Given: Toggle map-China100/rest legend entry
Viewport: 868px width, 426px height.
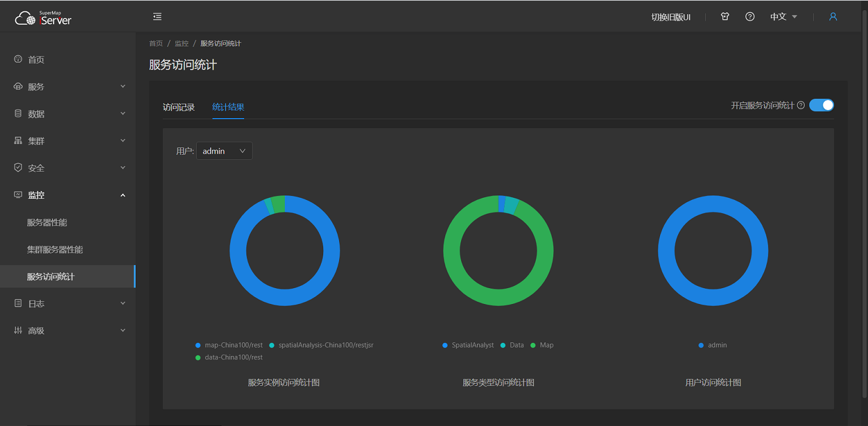Looking at the screenshot, I should 229,345.
